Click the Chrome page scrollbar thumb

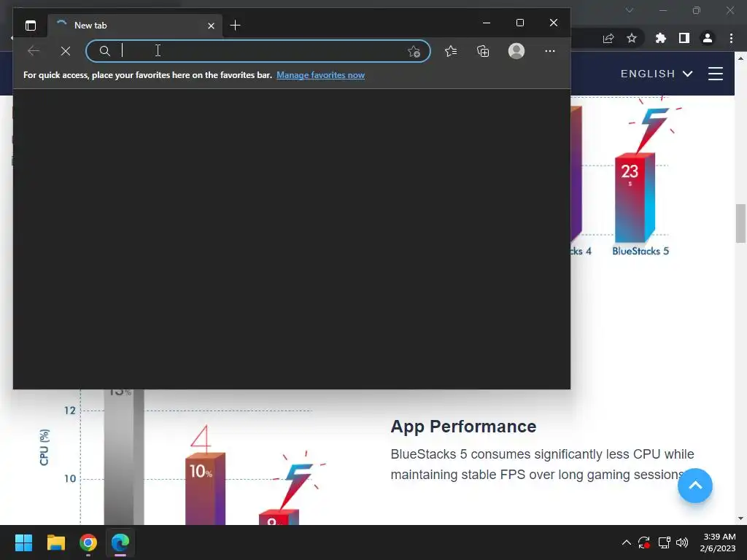click(740, 223)
